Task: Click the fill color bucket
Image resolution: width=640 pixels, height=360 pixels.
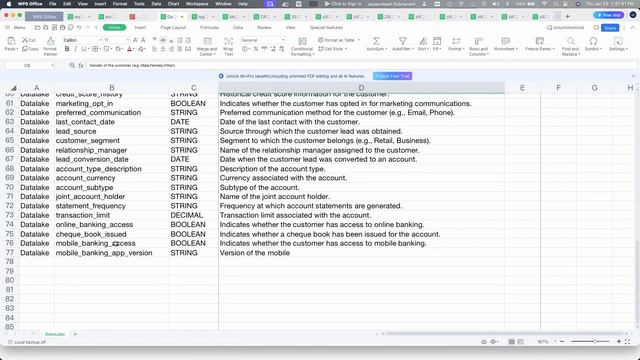Action: 119,49
